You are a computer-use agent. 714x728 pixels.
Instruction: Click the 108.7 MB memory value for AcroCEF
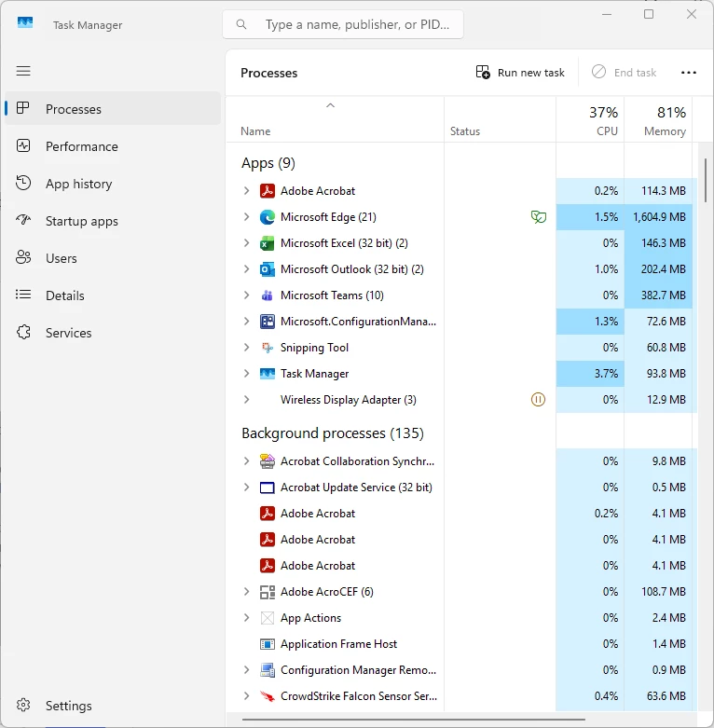[x=664, y=592]
